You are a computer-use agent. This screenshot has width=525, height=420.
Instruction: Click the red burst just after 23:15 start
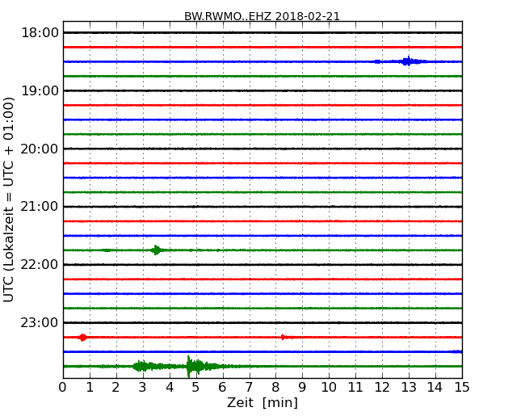[x=82, y=338]
